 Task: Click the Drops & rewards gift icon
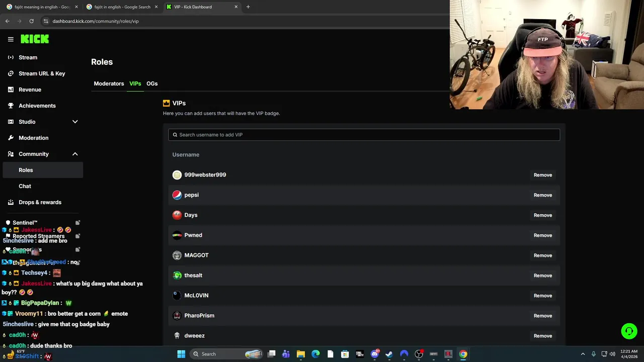coord(11,202)
